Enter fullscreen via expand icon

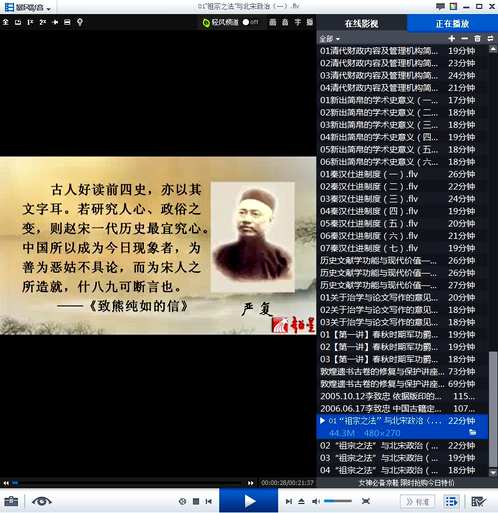[366, 501]
